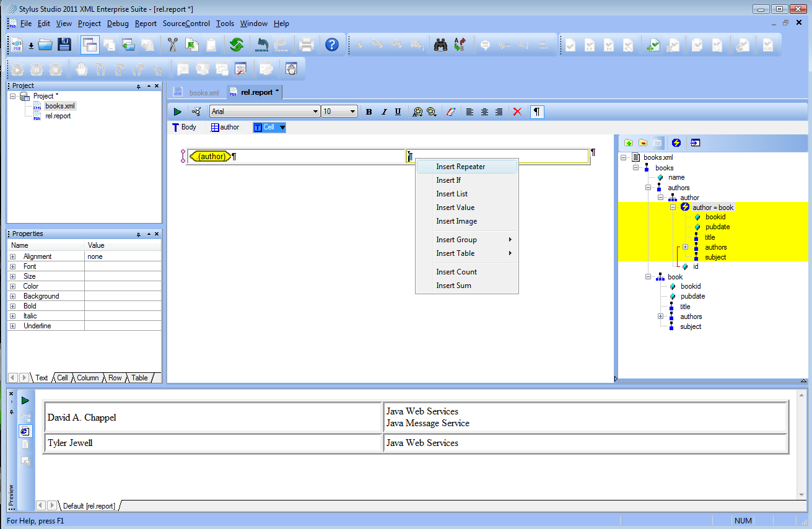Collapse the Project root tree node
812x529 pixels.
click(12, 96)
